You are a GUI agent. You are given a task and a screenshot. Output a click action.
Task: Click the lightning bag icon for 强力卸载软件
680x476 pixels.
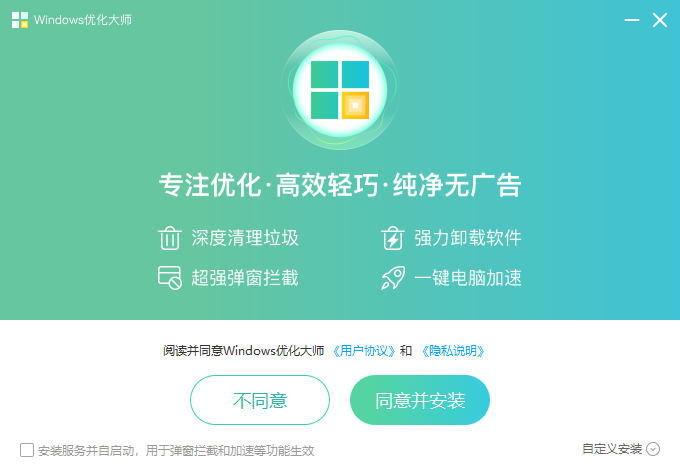tap(393, 238)
